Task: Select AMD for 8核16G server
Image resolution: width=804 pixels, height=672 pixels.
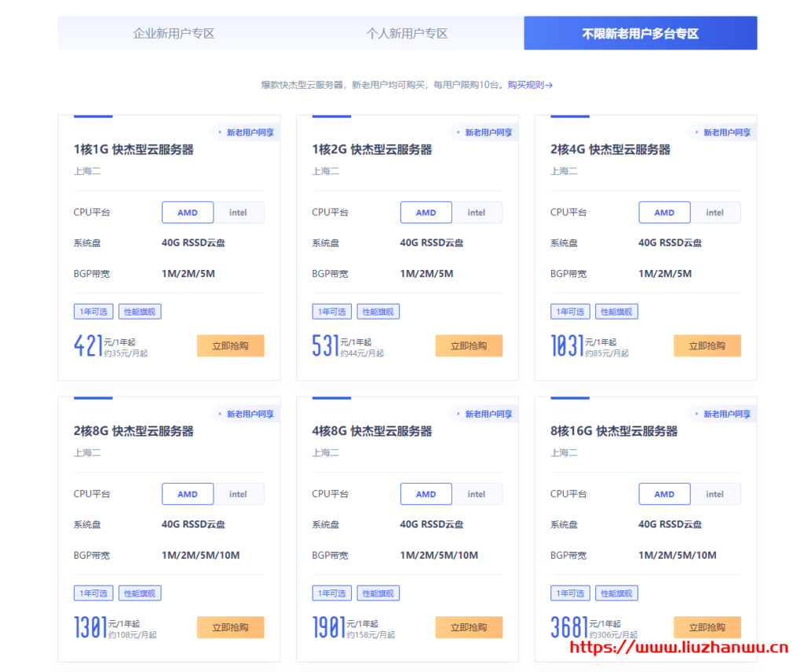Action: click(x=664, y=494)
